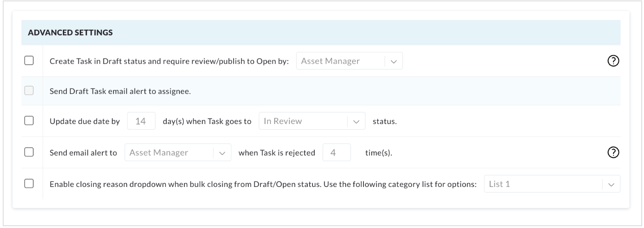This screenshot has height=228, width=644.
Task: Open the List 1 category dropdown
Action: tap(552, 184)
